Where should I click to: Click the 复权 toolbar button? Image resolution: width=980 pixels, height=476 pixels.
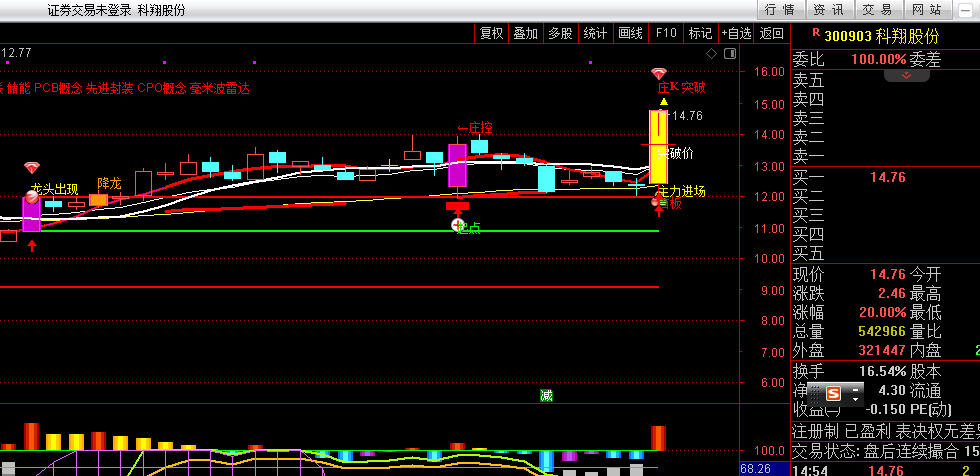[x=492, y=33]
